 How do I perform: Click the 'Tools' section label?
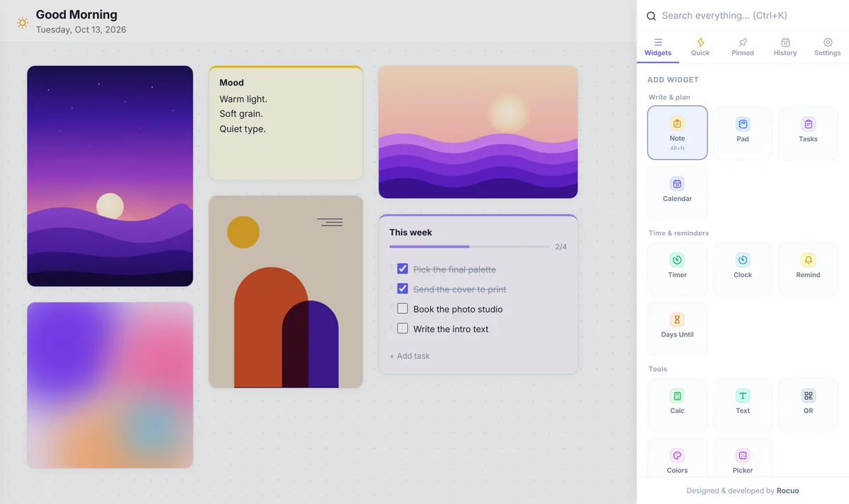point(658,369)
